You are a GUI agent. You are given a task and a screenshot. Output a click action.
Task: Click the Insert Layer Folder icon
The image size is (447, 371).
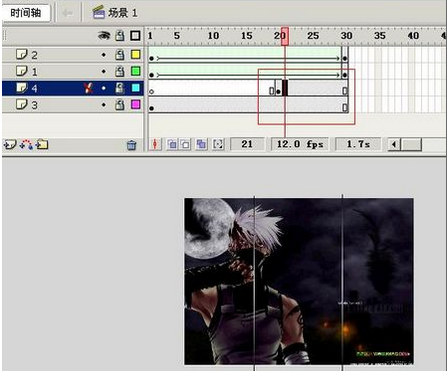tap(42, 145)
